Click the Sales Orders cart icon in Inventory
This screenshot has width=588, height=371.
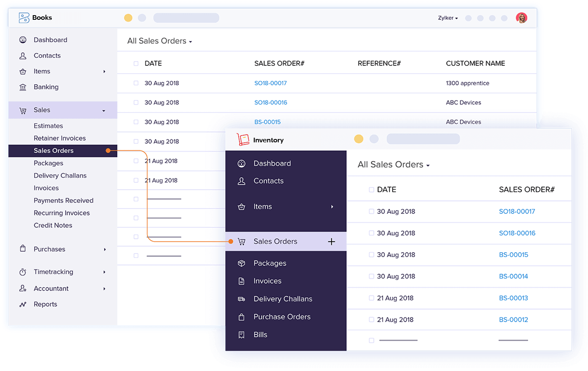pos(242,242)
